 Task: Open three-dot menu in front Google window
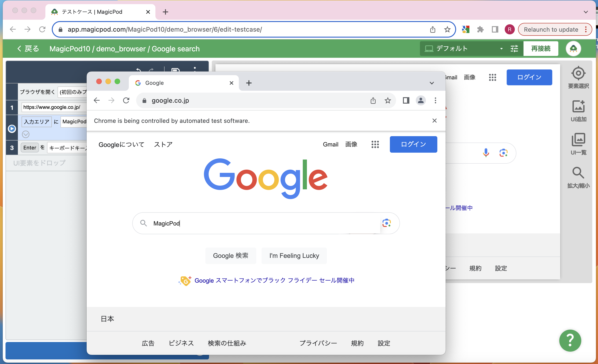[435, 100]
